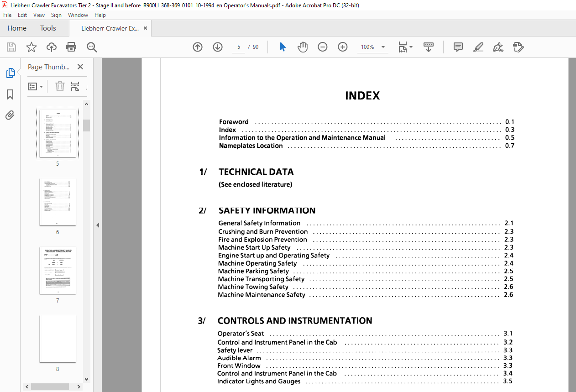Image resolution: width=576 pixels, height=392 pixels.
Task: Open the sign document pen tool
Action: coord(498,47)
